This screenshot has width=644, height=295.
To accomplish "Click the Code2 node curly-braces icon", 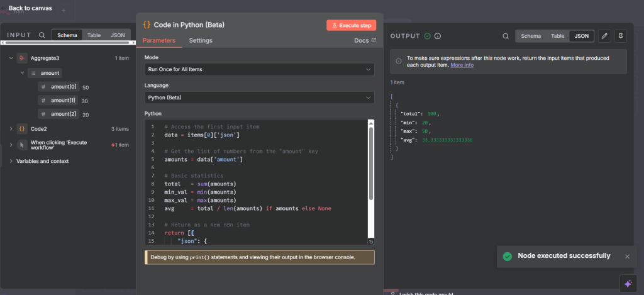I will 22,129.
